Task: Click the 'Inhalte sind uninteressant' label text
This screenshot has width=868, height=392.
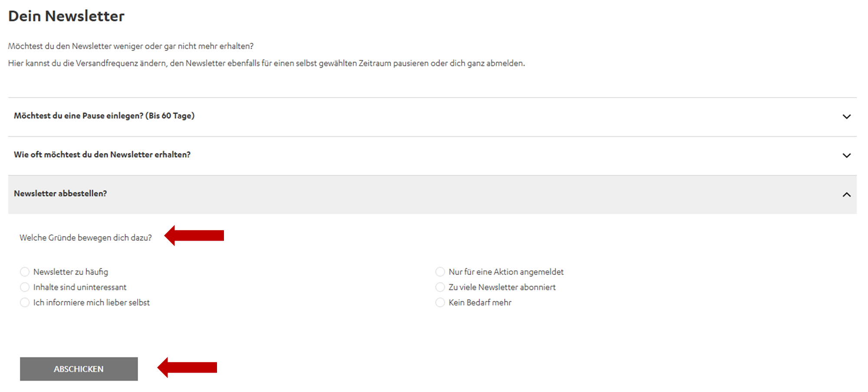Action: [80, 287]
